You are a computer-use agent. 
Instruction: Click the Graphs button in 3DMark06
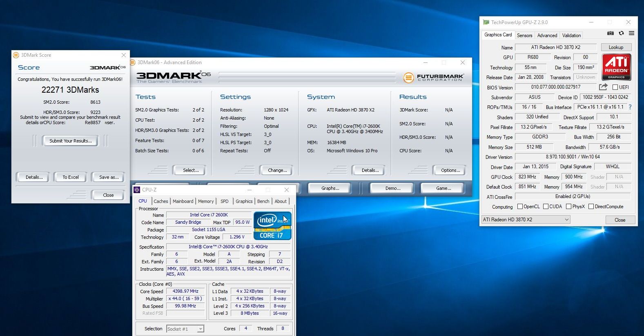pyautogui.click(x=330, y=188)
